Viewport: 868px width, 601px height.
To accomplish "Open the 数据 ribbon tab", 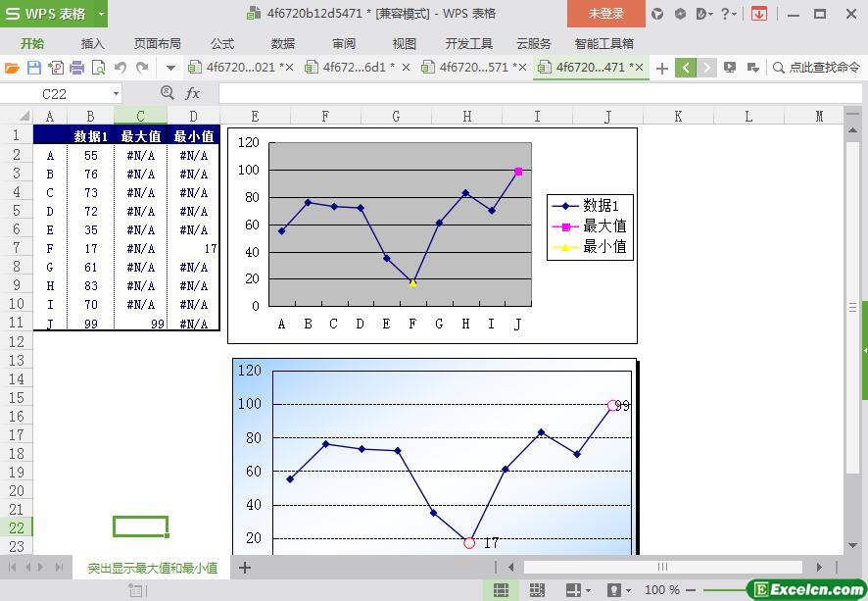I will coord(283,43).
